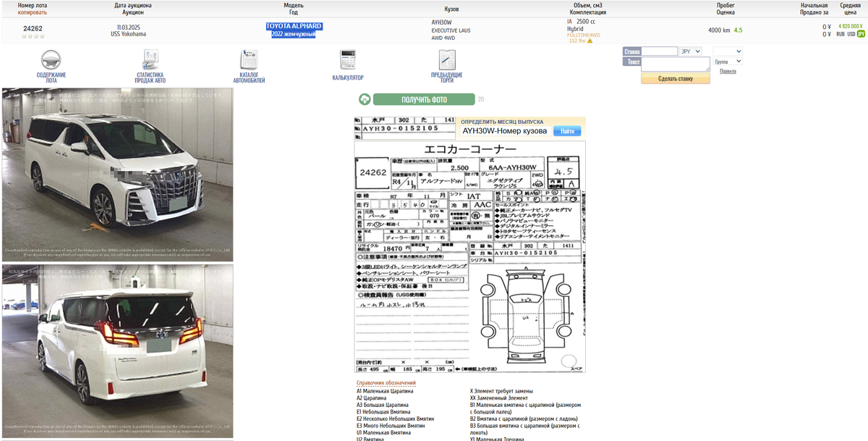The height and width of the screenshot is (441, 868).
Task: Click A2 Царапина legend entry
Action: (x=371, y=398)
